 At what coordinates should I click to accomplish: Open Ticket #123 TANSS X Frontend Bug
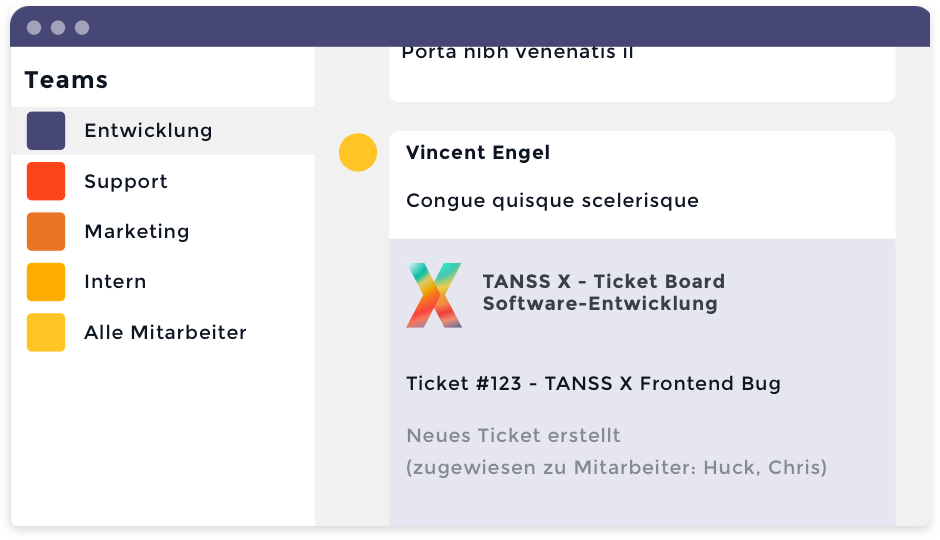pyautogui.click(x=593, y=383)
